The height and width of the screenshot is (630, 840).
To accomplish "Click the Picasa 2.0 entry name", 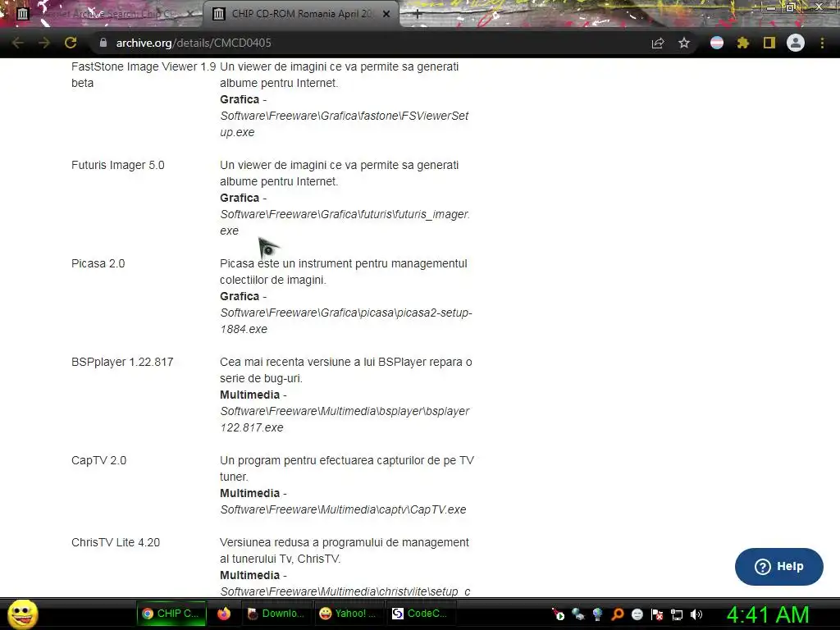I will click(x=98, y=264).
